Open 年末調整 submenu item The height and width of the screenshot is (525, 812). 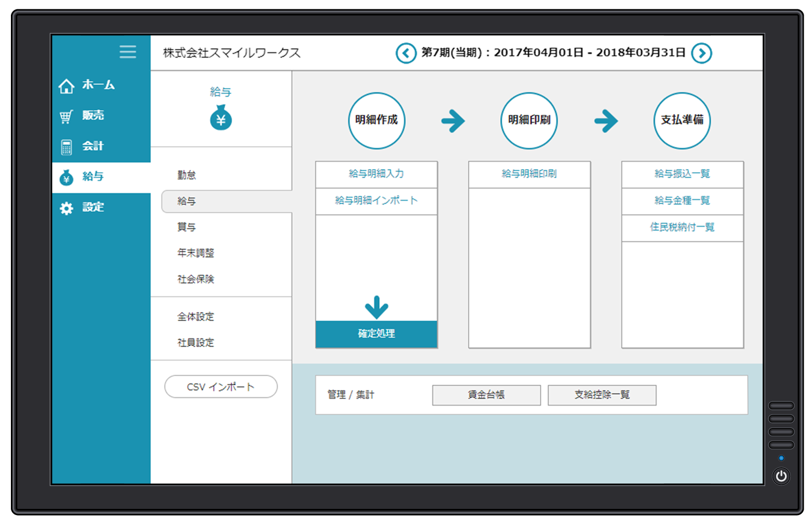(195, 253)
